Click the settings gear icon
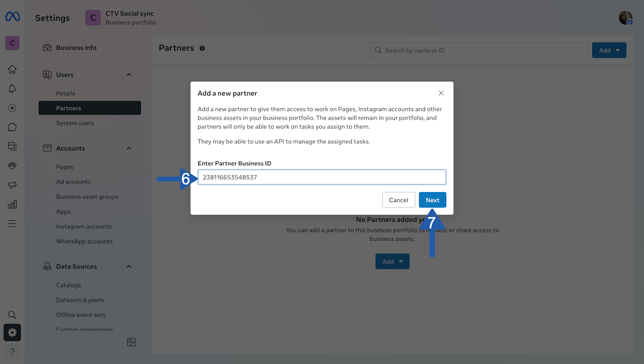The image size is (644, 364). [x=12, y=332]
